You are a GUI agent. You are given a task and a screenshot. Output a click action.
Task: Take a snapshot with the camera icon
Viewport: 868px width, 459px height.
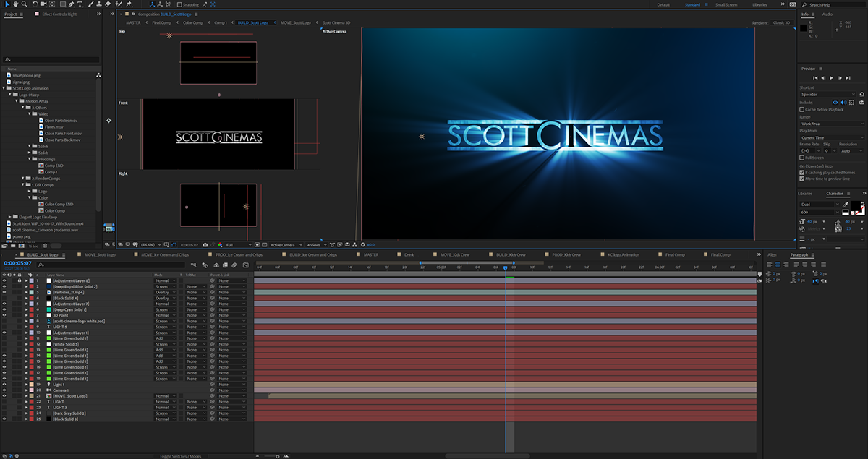coord(205,245)
